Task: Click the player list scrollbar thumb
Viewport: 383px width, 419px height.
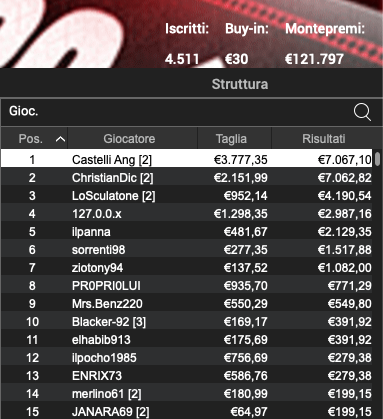Action: pyautogui.click(x=377, y=159)
